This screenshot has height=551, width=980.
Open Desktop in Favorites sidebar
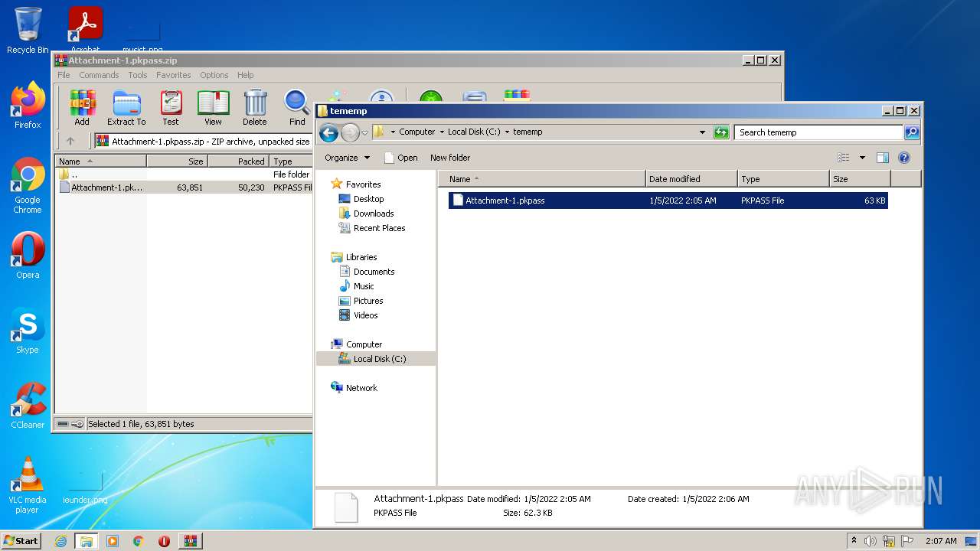(x=368, y=199)
